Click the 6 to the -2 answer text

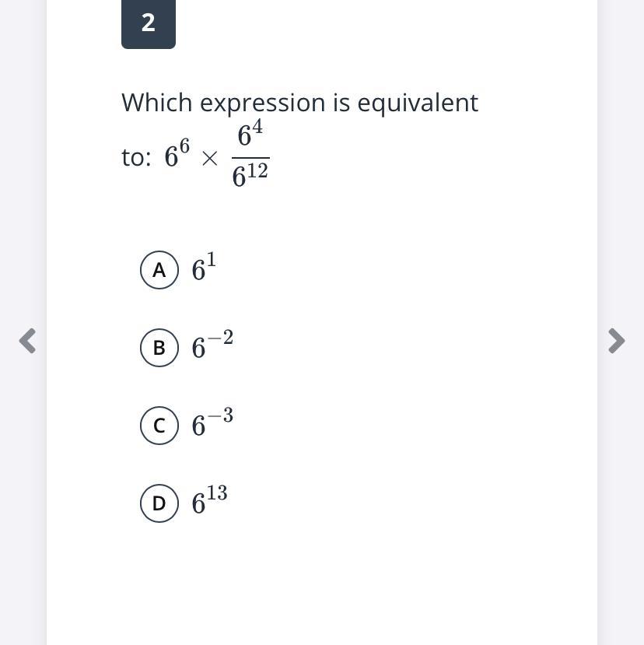[x=212, y=345]
